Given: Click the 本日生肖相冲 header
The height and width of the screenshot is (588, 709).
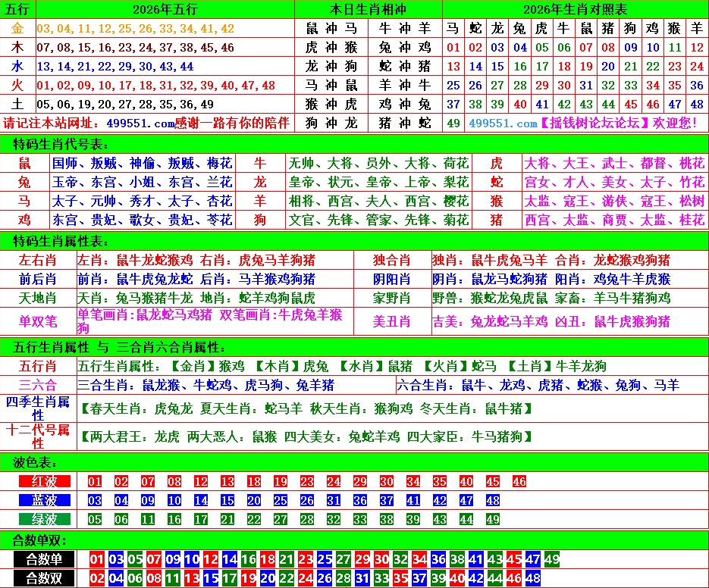Looking at the screenshot, I should point(368,9).
